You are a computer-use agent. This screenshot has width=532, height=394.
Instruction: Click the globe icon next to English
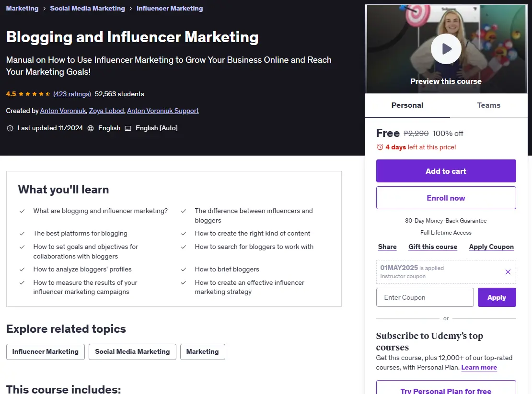pos(91,128)
